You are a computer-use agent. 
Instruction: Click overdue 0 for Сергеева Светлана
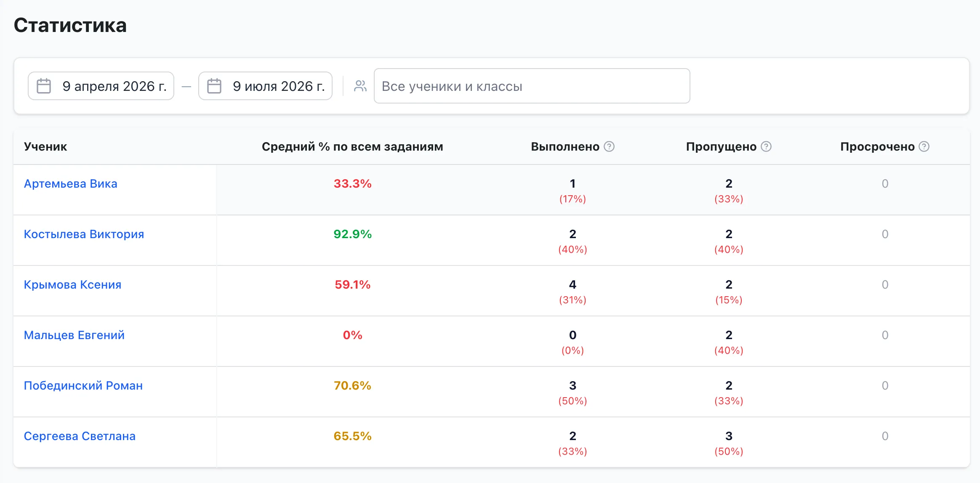coord(885,436)
